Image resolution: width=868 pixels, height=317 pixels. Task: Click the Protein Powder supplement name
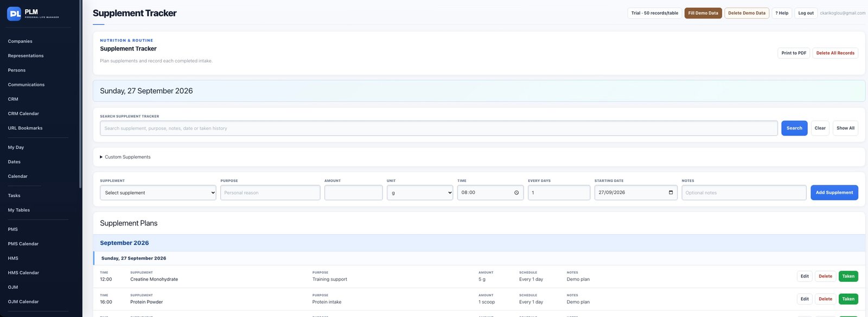146,302
